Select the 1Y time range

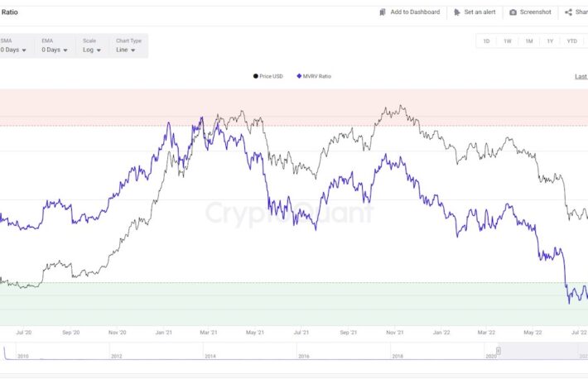click(x=550, y=41)
